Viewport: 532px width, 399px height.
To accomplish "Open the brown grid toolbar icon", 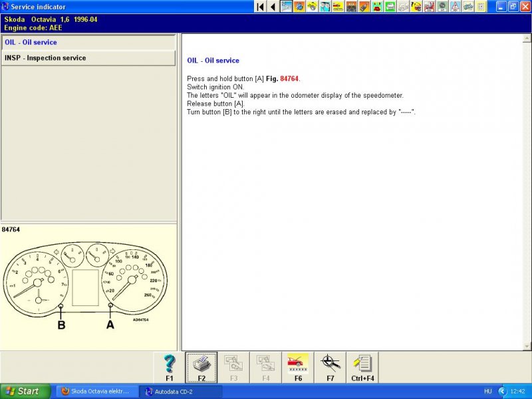I will pyautogui.click(x=352, y=7).
